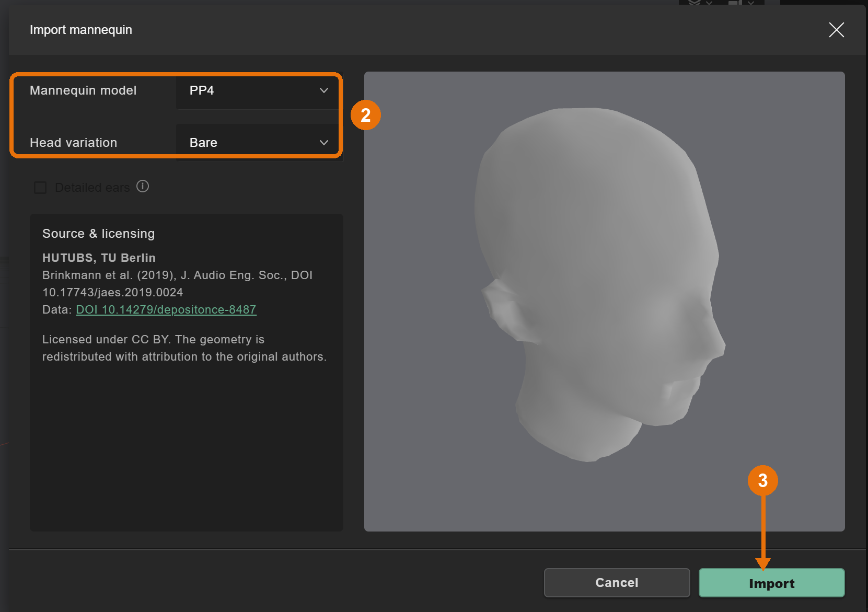
Task: Click the 'Head variation' label
Action: pyautogui.click(x=73, y=143)
